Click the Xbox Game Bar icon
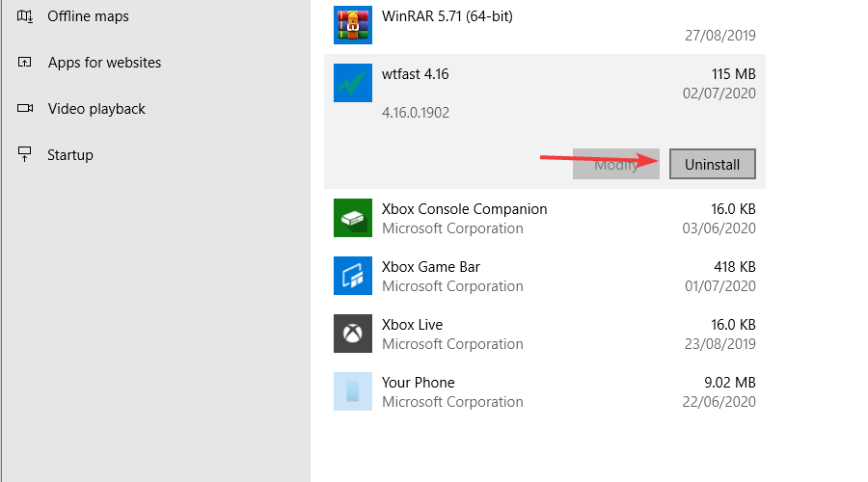This screenshot has width=868, height=482. pyautogui.click(x=353, y=276)
